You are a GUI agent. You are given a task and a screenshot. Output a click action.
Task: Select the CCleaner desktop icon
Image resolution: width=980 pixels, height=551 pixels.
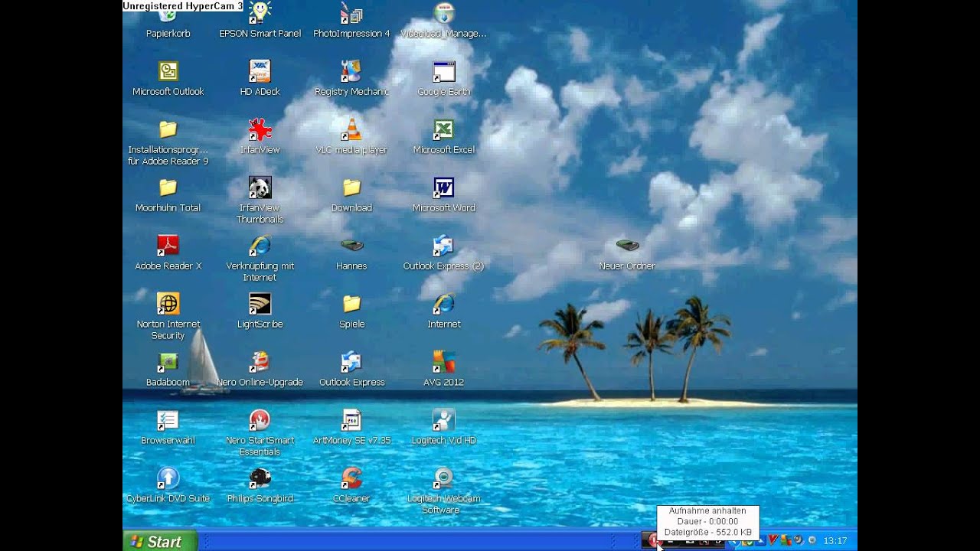pos(351,478)
